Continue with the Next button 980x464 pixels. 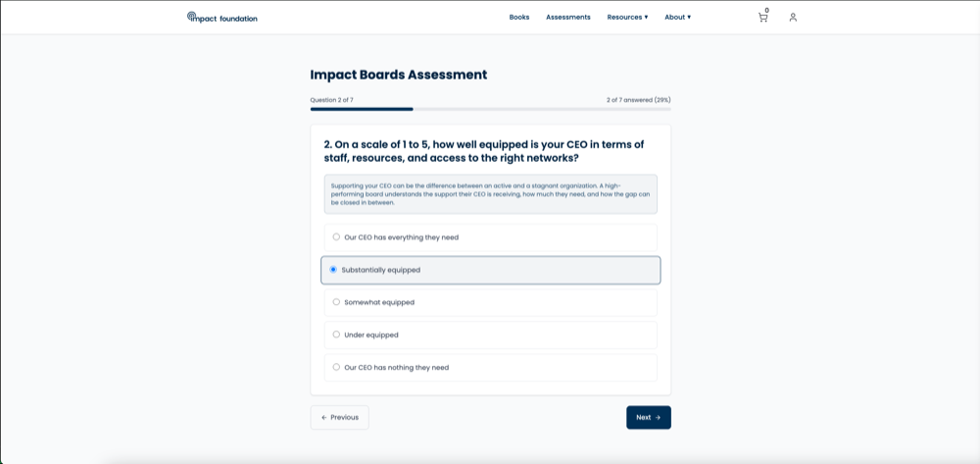tap(649, 418)
